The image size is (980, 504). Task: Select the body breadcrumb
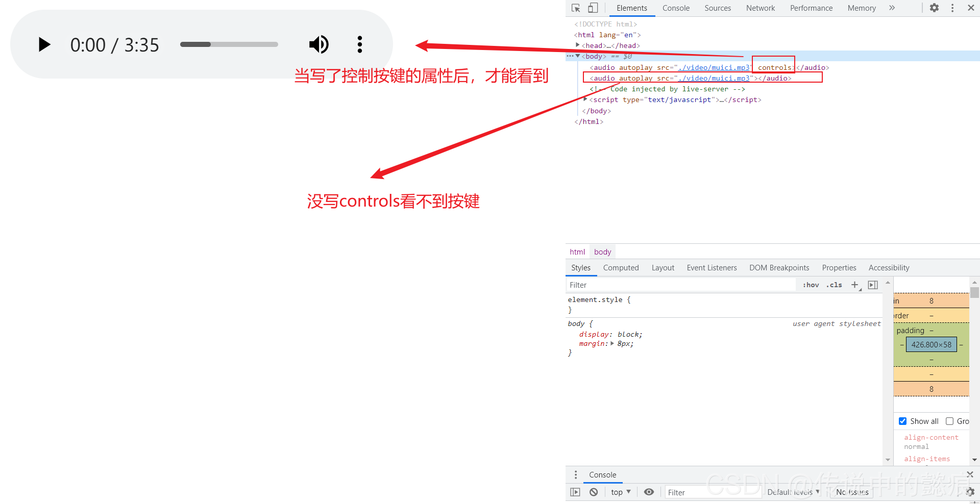(602, 252)
